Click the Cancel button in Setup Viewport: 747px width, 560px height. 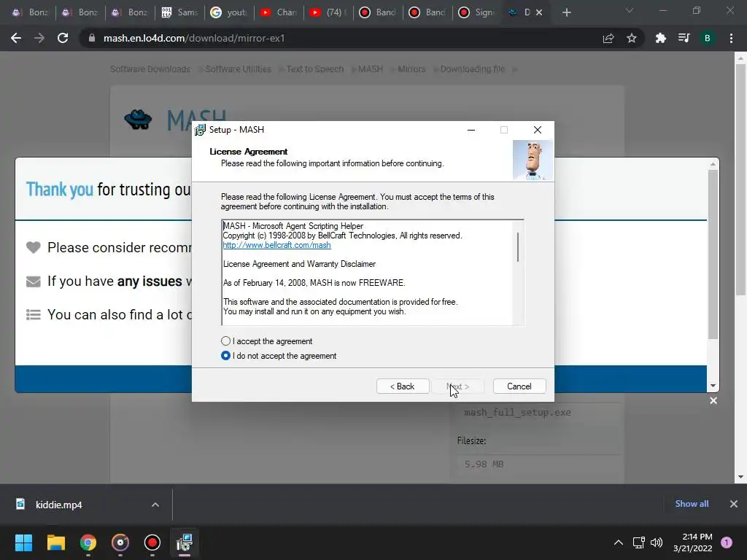tap(519, 386)
